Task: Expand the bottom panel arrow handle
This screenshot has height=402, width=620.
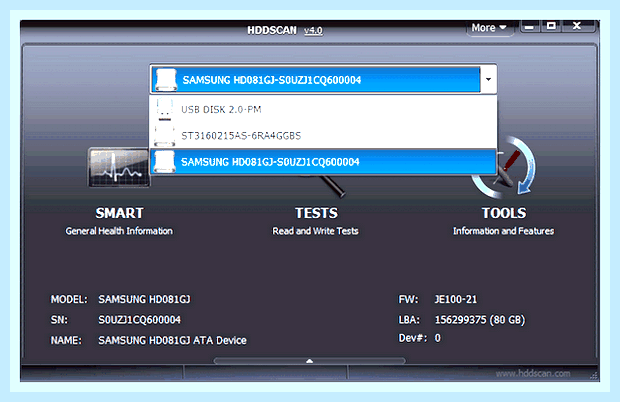Action: 310,360
